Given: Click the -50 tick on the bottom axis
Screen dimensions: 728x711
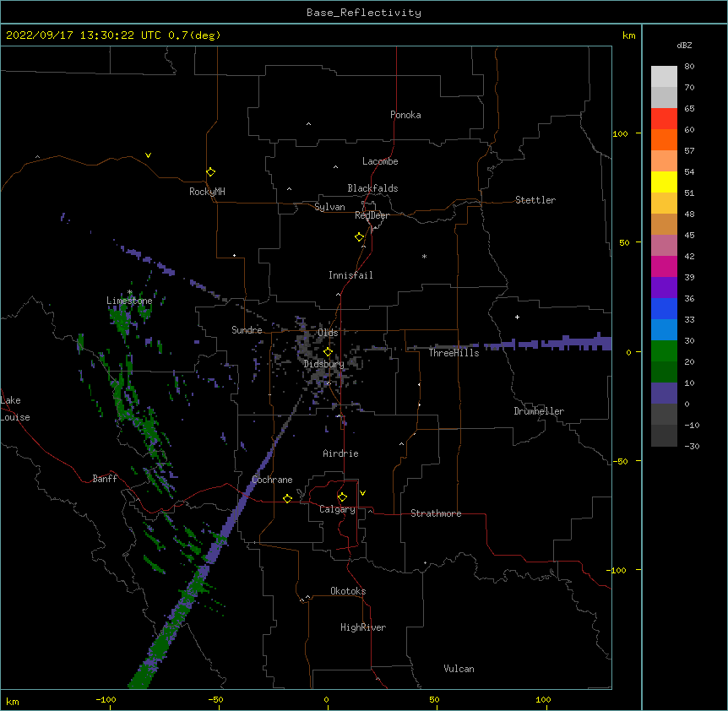Looking at the screenshot, I should [x=215, y=699].
